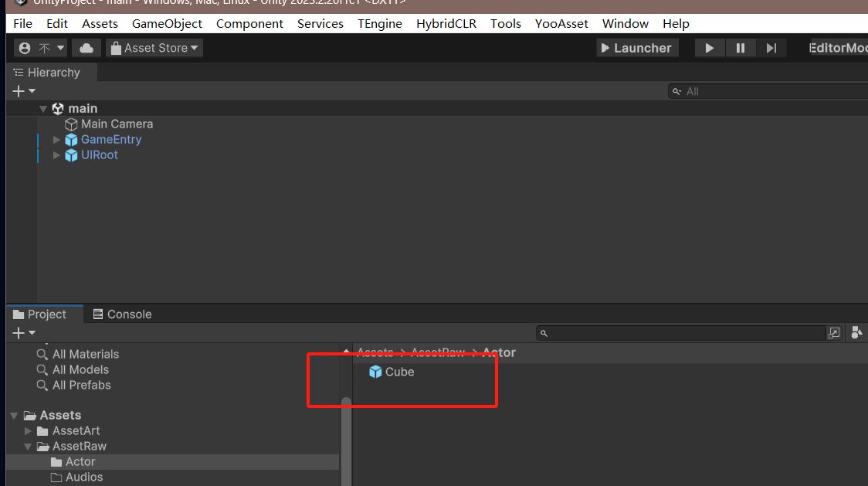Open the Component menu
The height and width of the screenshot is (486, 868).
pyautogui.click(x=249, y=24)
